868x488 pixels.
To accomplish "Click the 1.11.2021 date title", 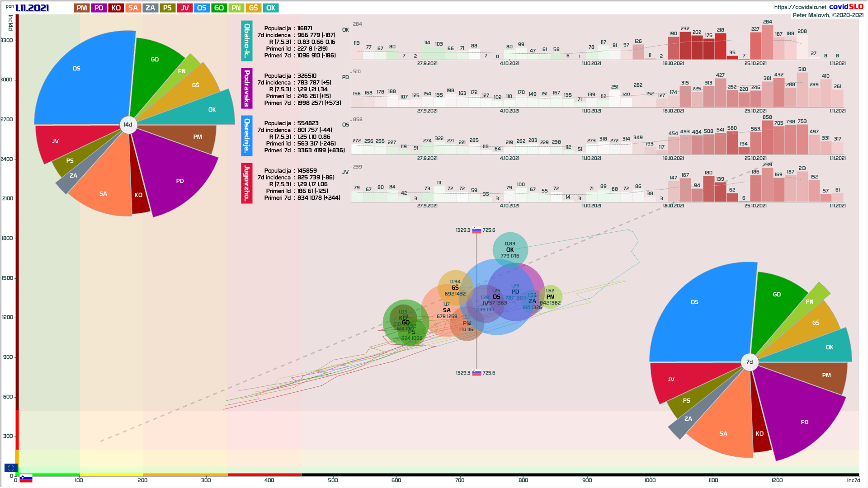I will pyautogui.click(x=32, y=8).
